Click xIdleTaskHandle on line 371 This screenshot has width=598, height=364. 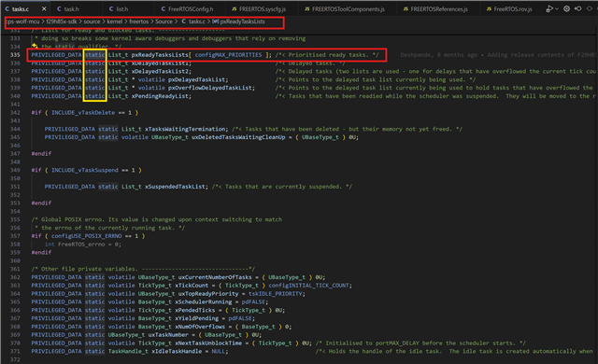click(177, 352)
